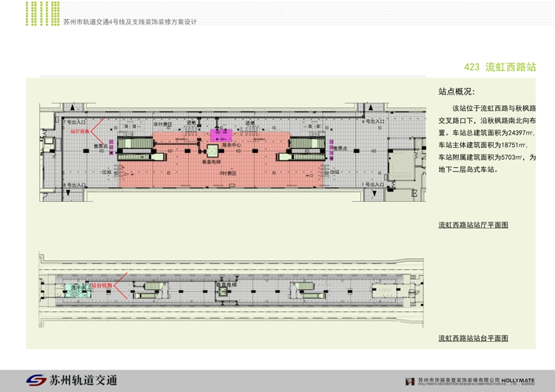
Task: Click the right 进站 label
Action: (250, 123)
